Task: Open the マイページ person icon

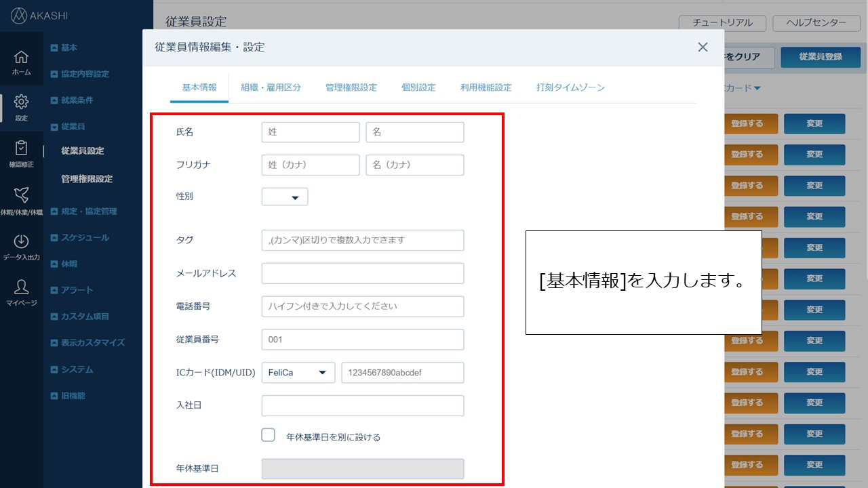Action: [21, 291]
